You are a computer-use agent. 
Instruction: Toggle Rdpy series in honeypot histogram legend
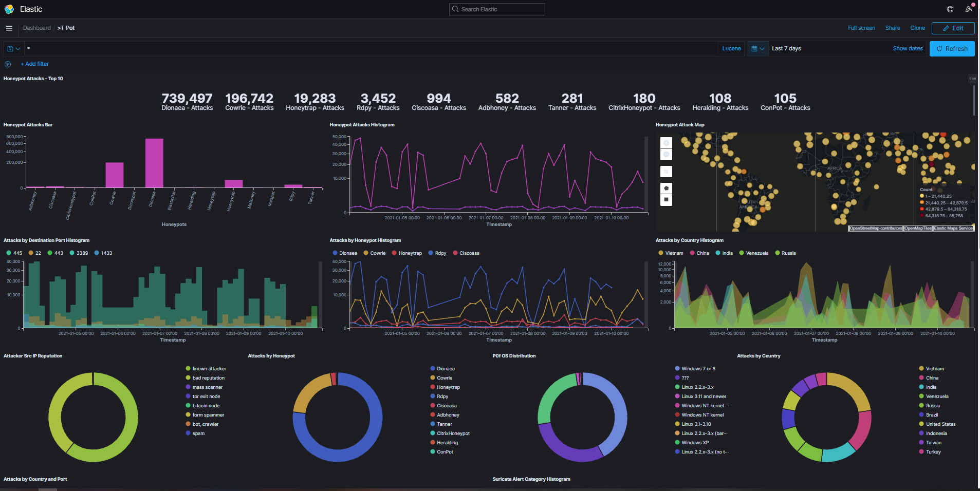click(x=437, y=253)
